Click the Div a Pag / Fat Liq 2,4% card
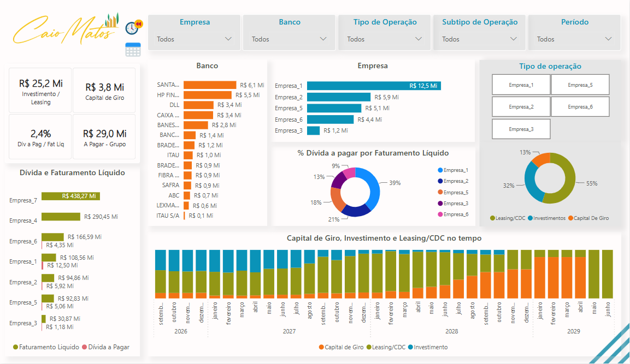 click(x=40, y=137)
